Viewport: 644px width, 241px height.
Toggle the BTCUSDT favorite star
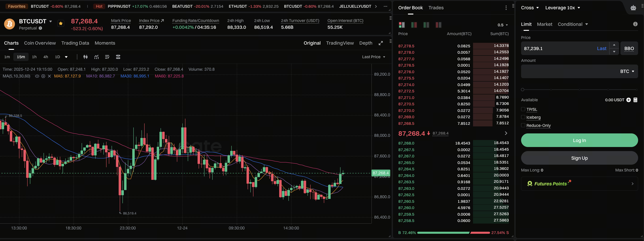coord(61,24)
